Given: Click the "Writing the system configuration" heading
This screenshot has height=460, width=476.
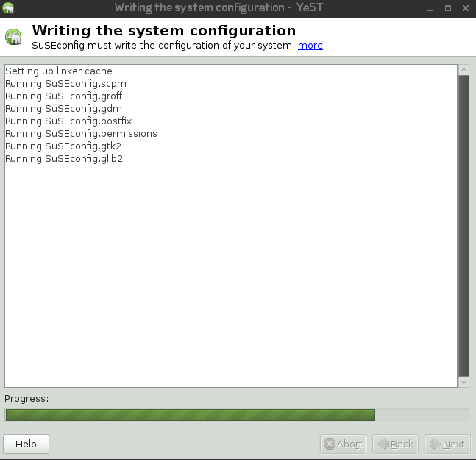Looking at the screenshot, I should pos(164,30).
